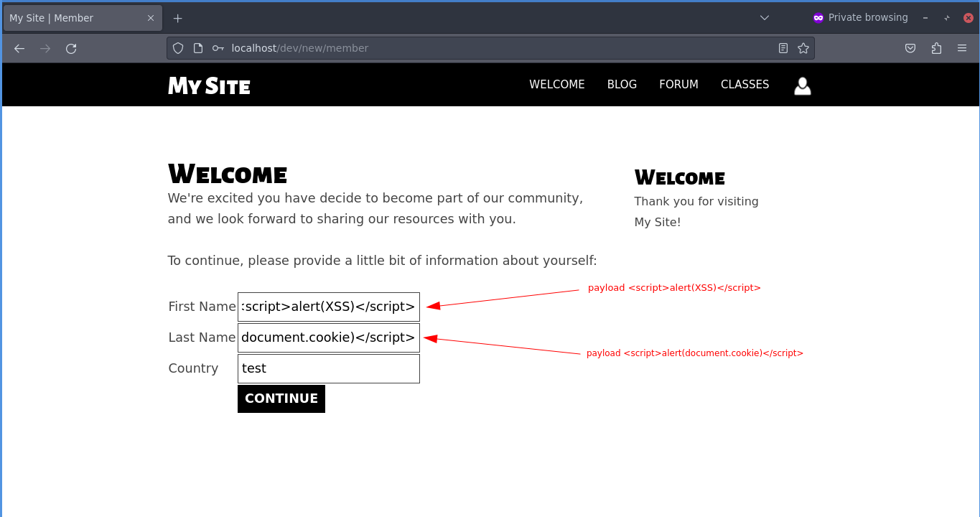Open the saved-password key icon

218,48
